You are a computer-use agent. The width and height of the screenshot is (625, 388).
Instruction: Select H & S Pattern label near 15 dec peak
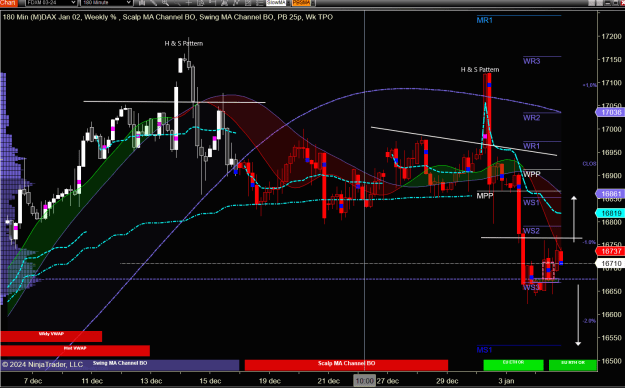[x=184, y=43]
